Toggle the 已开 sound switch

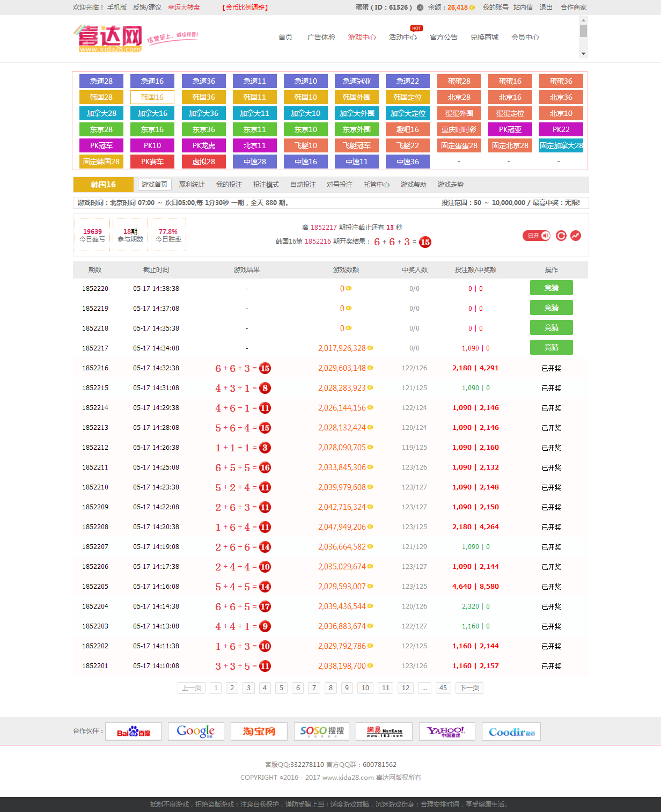click(536, 236)
